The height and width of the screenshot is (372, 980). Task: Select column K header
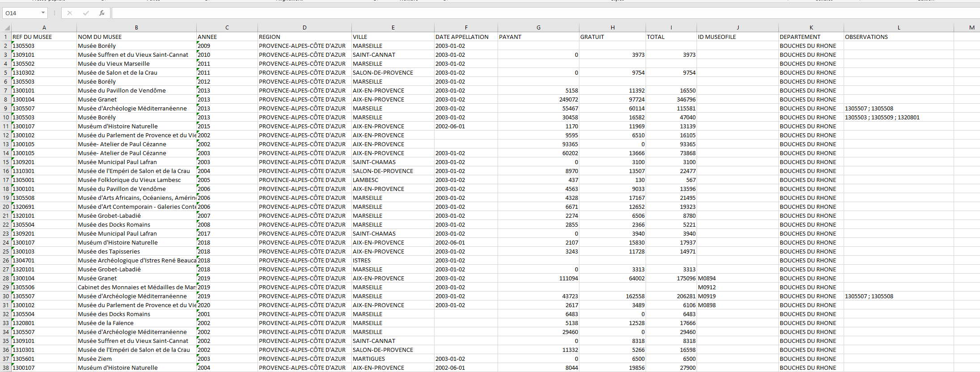811,27
